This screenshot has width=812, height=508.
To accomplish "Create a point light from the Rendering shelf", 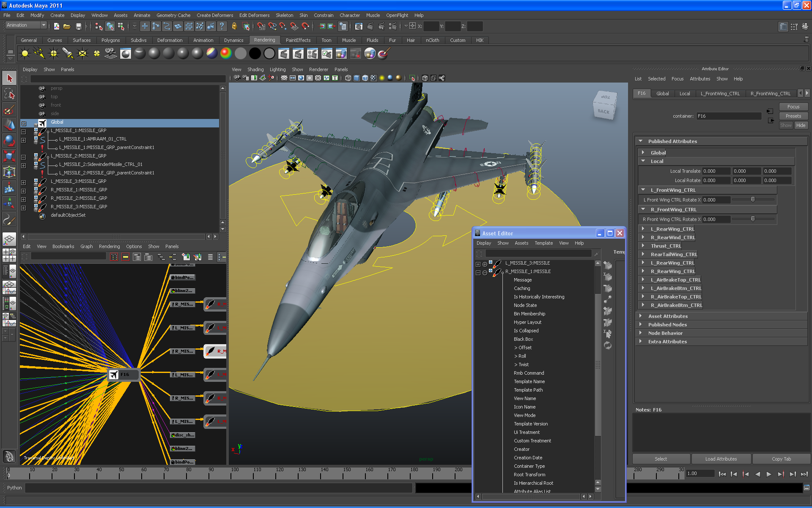I will coord(53,54).
